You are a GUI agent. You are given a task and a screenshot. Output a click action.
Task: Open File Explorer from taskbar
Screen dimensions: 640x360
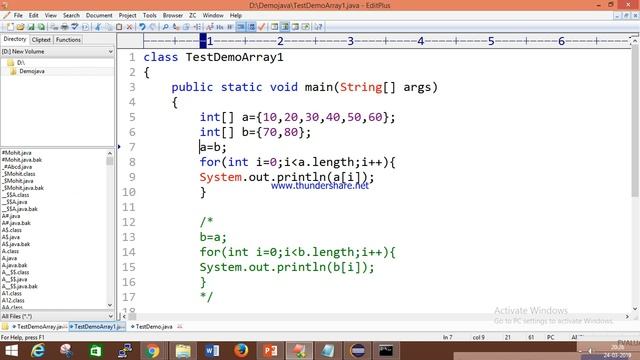click(x=183, y=351)
